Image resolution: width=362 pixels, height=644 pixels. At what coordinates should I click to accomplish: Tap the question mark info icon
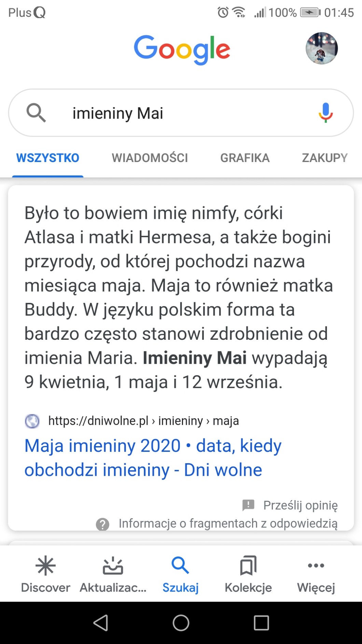(x=102, y=524)
